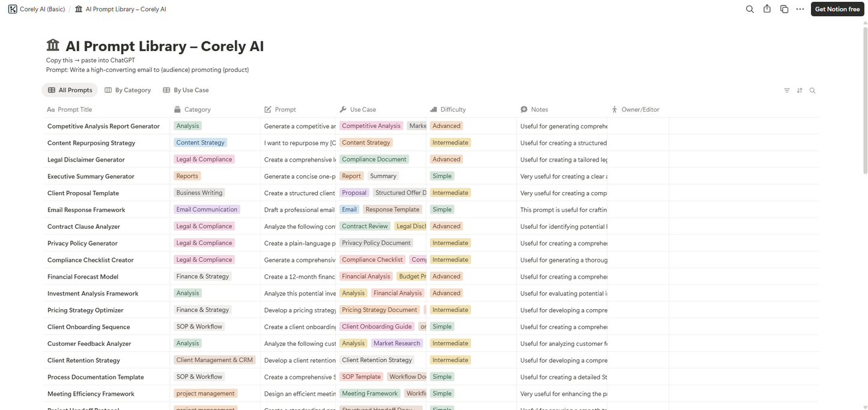Click the Email Communication category tag
Screen dimensions: 868x410
coord(207,210)
